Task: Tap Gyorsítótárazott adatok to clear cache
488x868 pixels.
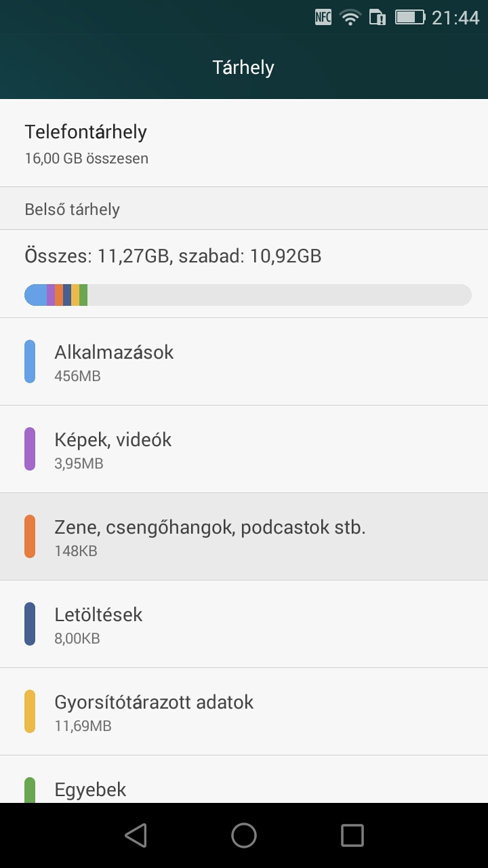Action: click(244, 711)
